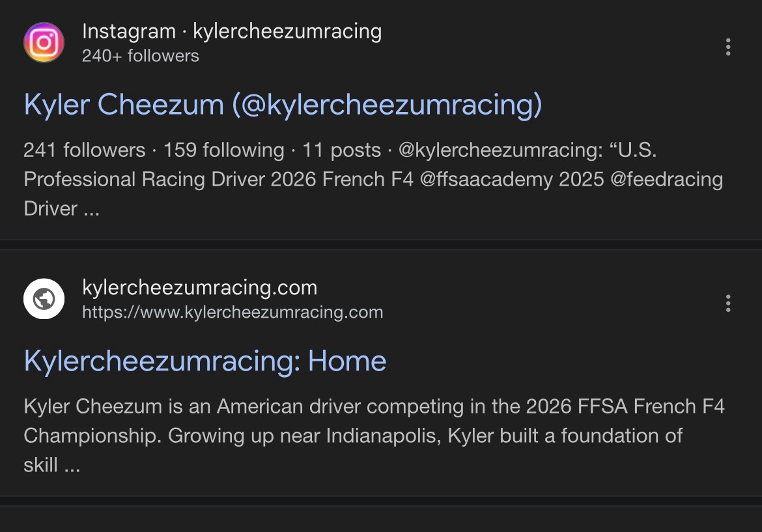762x532 pixels.
Task: Click the globe favicon for kylercheezumracing.com
Action: pos(44,299)
